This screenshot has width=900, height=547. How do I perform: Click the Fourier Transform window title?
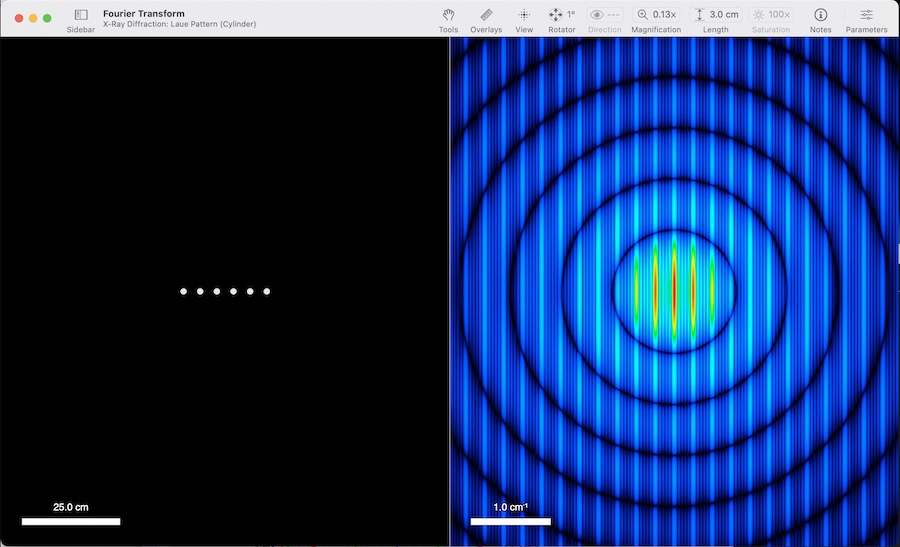(x=143, y=13)
